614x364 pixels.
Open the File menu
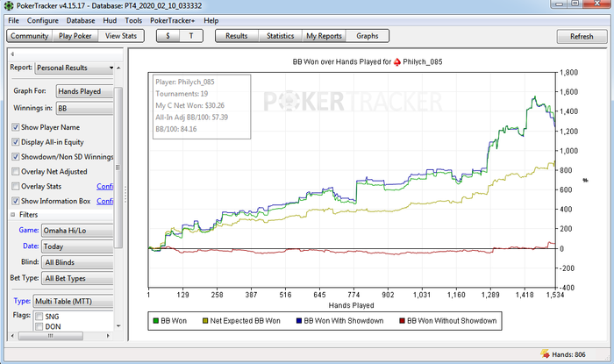[x=13, y=21]
